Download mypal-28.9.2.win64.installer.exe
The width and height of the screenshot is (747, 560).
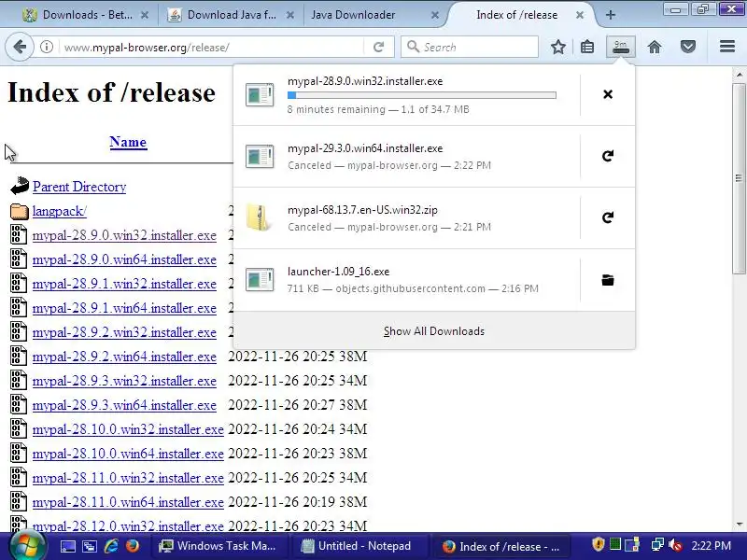coord(124,357)
